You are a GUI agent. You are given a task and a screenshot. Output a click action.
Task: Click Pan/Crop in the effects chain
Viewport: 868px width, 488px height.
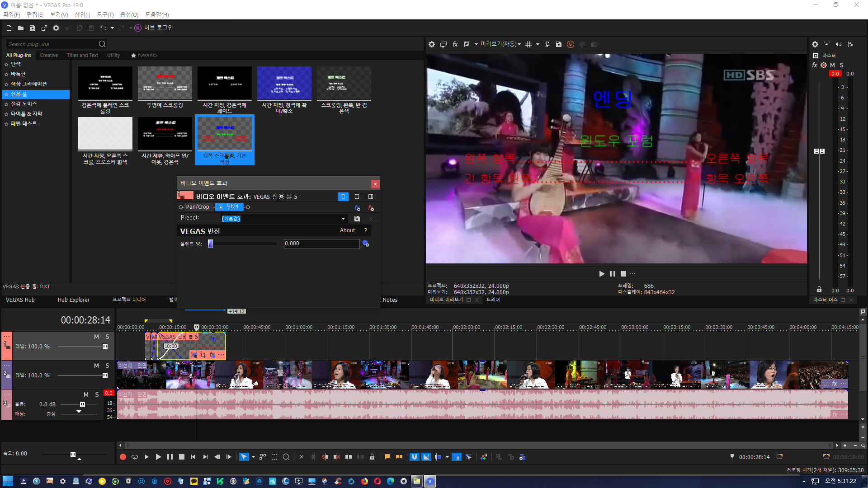click(198, 207)
